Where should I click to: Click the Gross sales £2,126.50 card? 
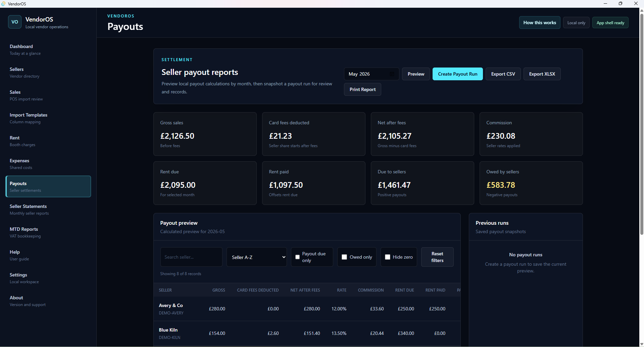205,134
